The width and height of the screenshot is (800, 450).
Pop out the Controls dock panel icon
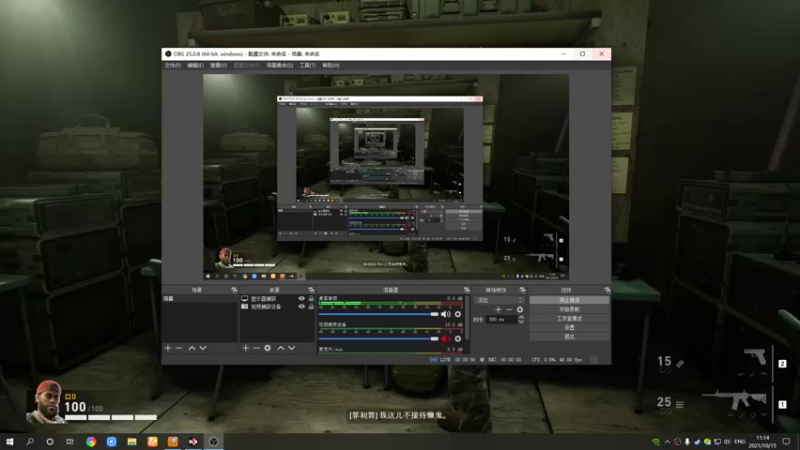tap(607, 290)
